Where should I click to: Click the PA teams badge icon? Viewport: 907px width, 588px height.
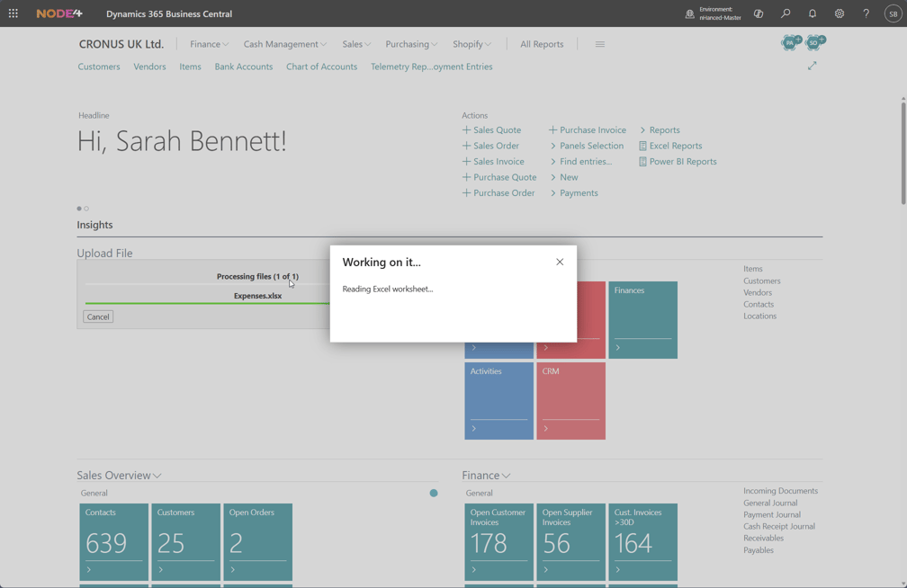tap(791, 42)
